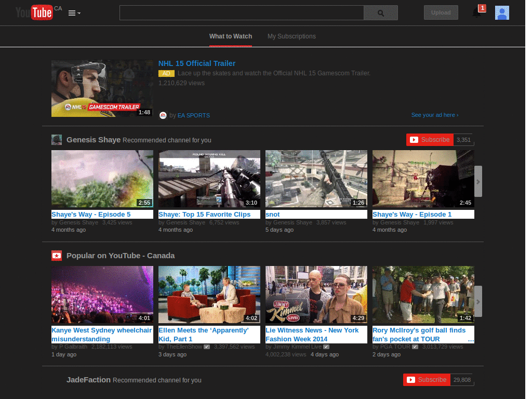The width and height of the screenshot is (532, 399).
Task: Play Shaye's Way - Episode 1 thumbnail
Action: 423,179
